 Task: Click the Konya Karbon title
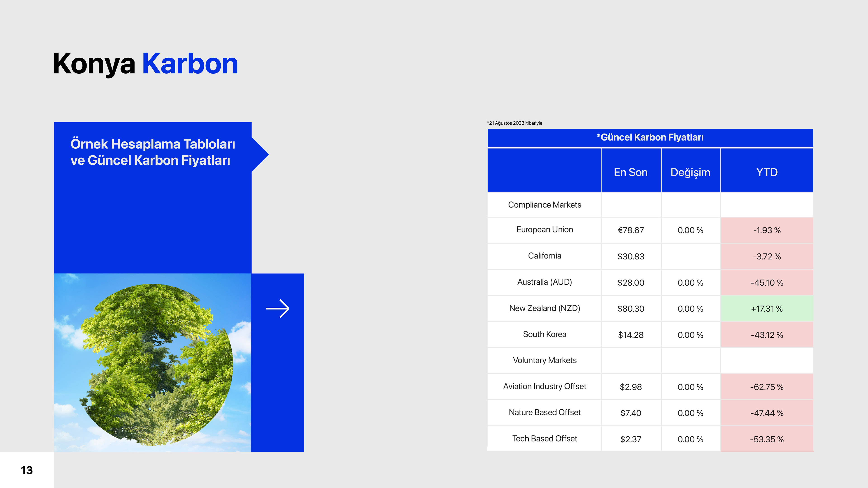[x=145, y=64]
